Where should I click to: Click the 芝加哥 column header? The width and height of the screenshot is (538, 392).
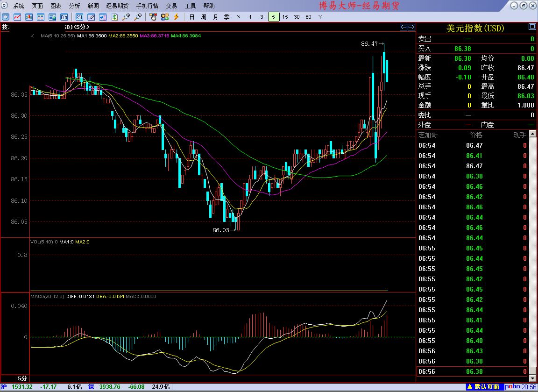[x=428, y=135]
